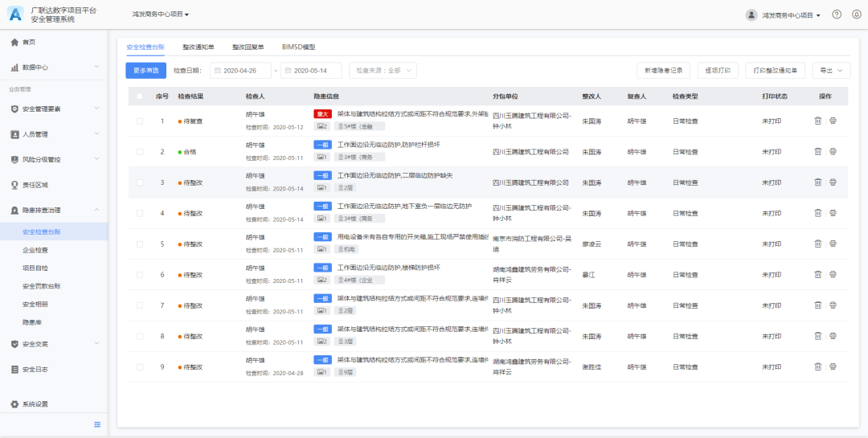
Task: Toggle select-all checkbox in table header
Action: point(140,96)
